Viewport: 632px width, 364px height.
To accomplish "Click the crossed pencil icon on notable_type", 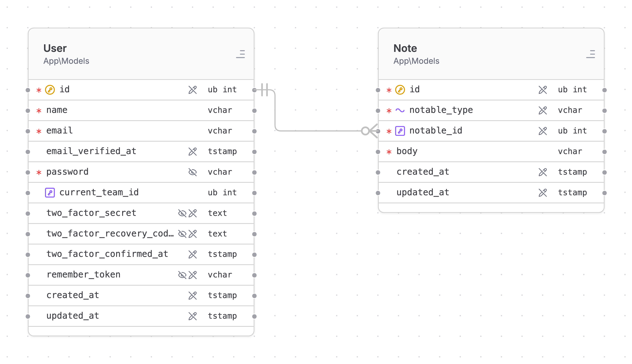I will [542, 110].
